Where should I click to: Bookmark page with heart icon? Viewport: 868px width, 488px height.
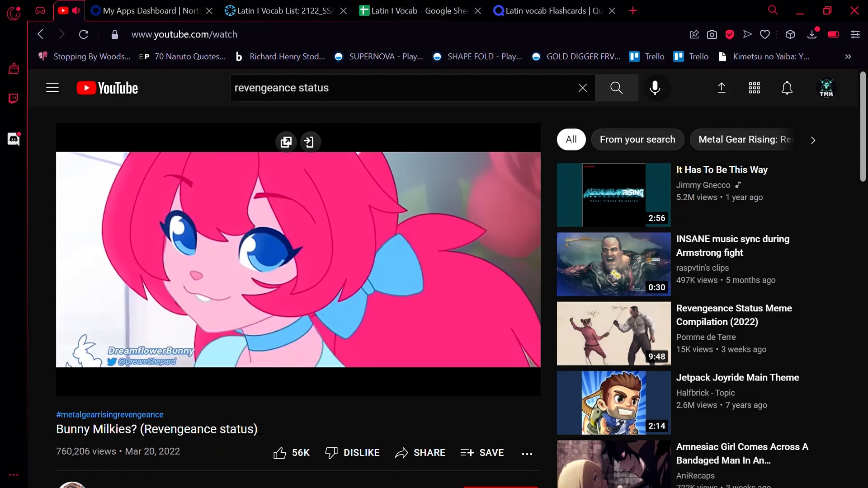click(765, 34)
